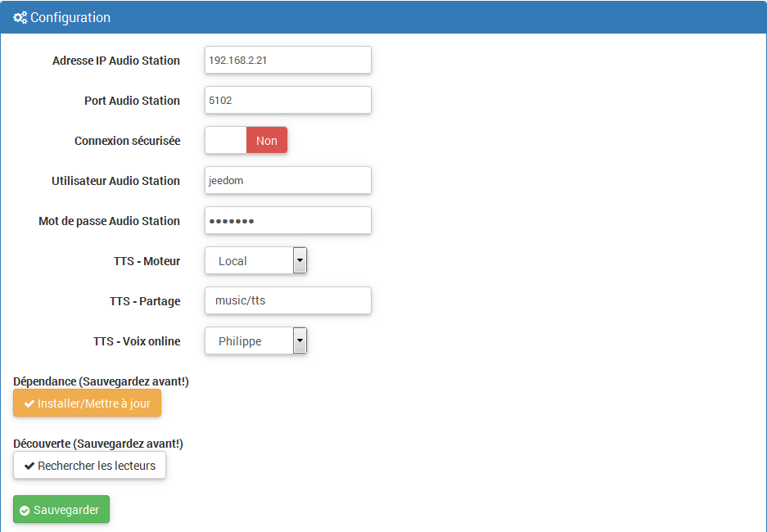Click the Mot de passe Audio Station field

288,220
